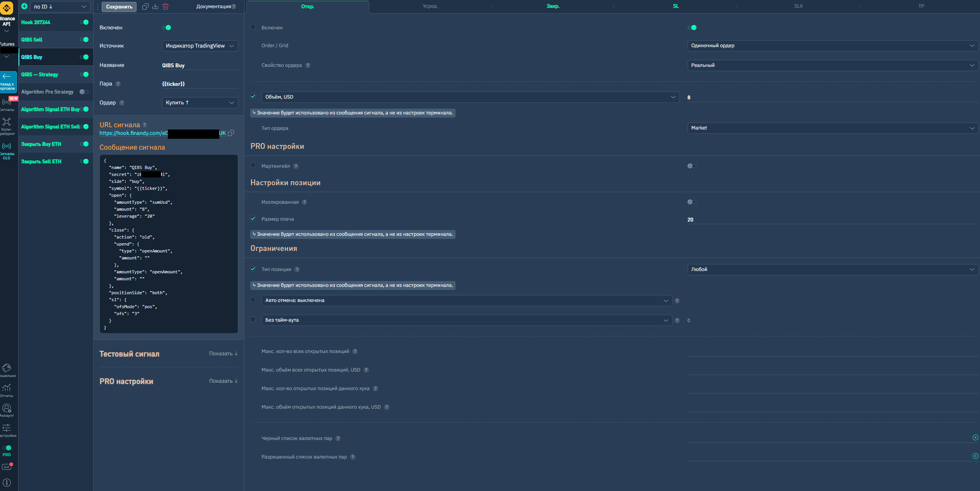Delete the hook with the red trash icon

[166, 7]
